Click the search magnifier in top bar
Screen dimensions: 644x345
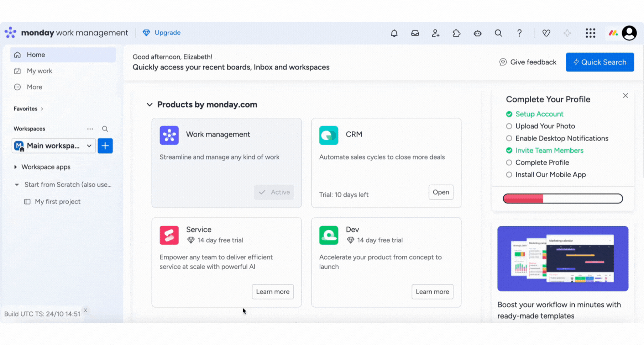pyautogui.click(x=498, y=33)
